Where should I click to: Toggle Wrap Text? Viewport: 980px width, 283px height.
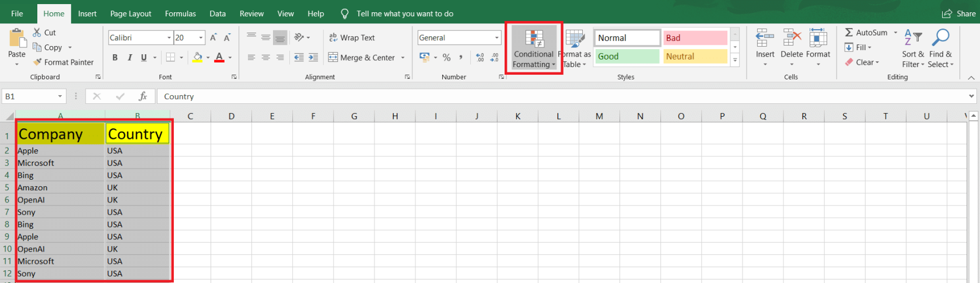(352, 37)
